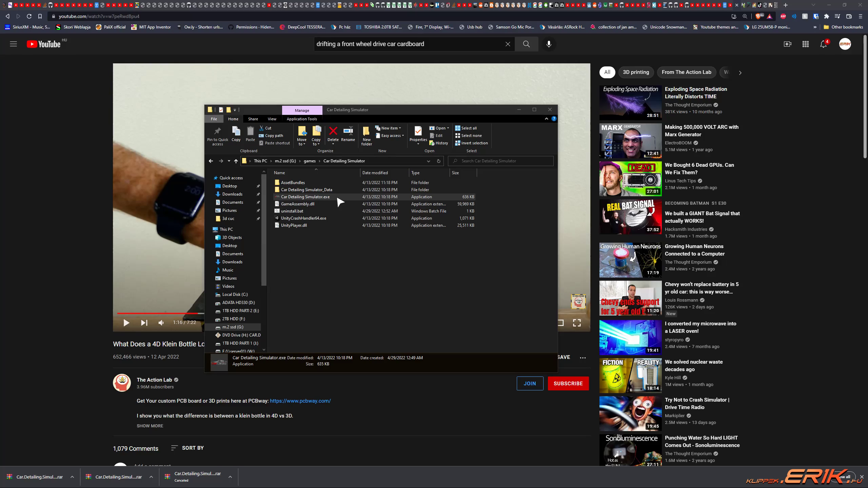This screenshot has height=488, width=868.
Task: Play the paused YouTube video
Action: pyautogui.click(x=126, y=323)
